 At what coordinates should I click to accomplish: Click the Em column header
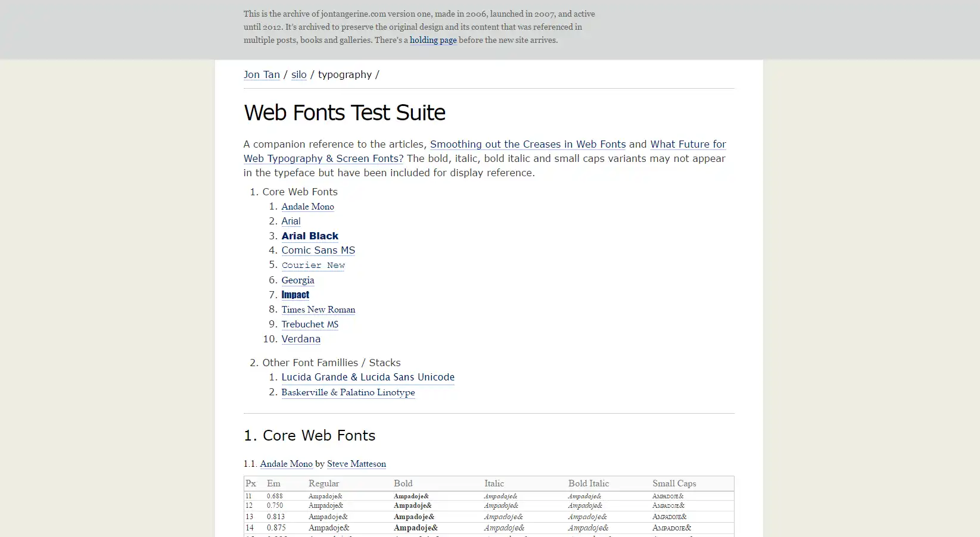point(273,483)
